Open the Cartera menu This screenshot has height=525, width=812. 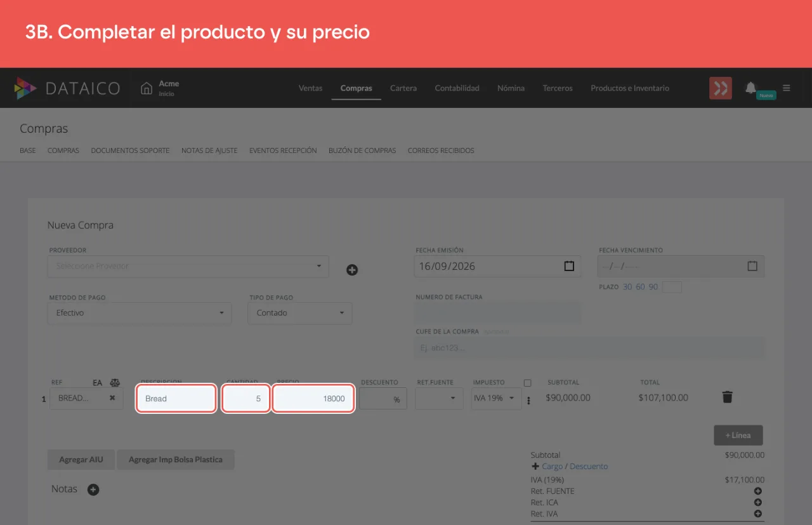[403, 88]
